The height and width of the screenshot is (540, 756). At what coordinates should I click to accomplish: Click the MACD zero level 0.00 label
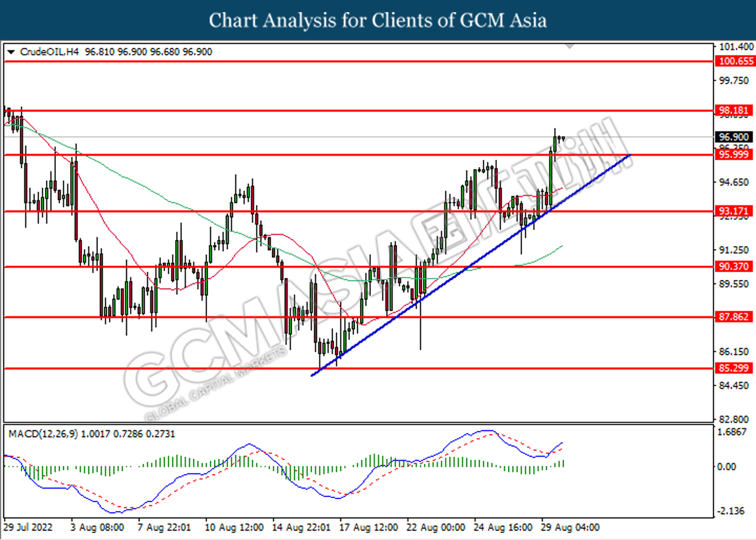point(727,467)
